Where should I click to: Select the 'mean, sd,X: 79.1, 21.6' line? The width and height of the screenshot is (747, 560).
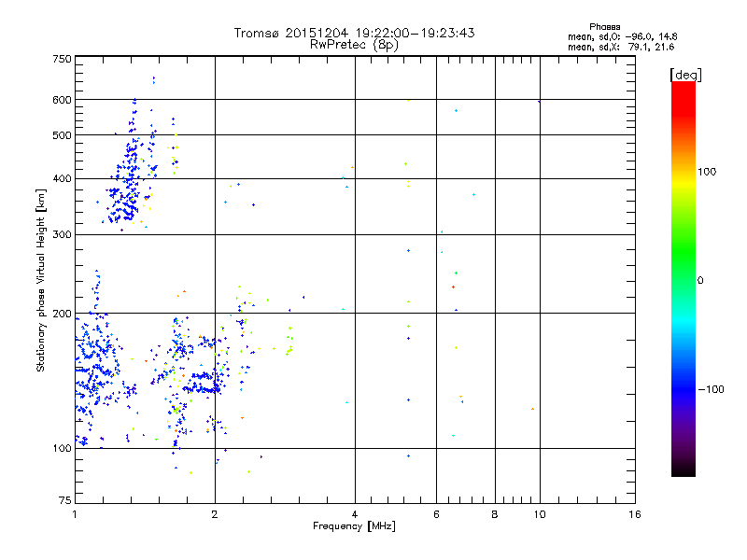tap(621, 47)
